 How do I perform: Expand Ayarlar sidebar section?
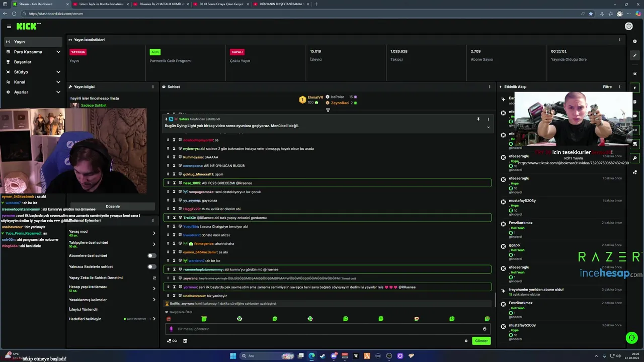pos(58,92)
